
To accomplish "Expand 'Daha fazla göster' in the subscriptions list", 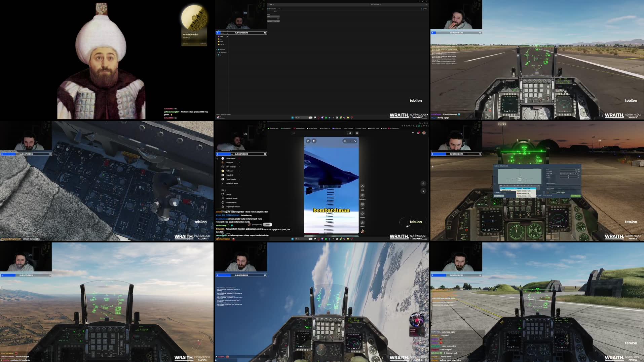I will click(232, 183).
